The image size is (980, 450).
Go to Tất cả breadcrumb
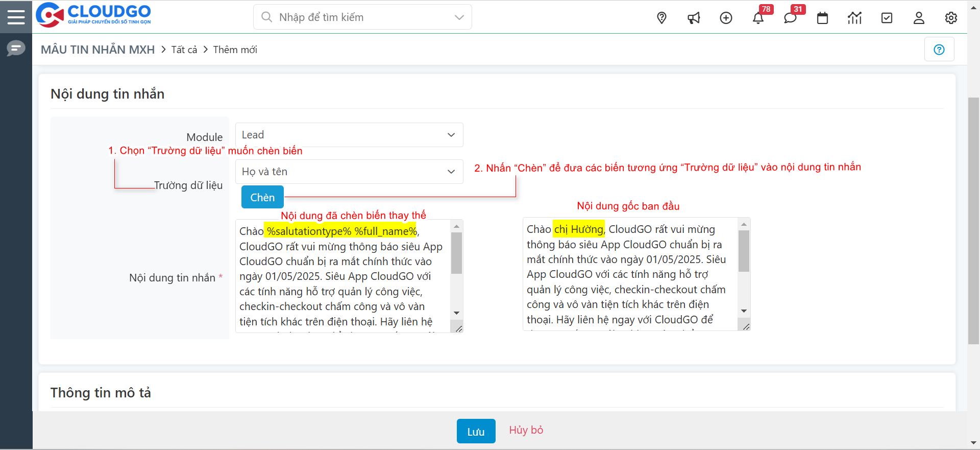[x=184, y=50]
